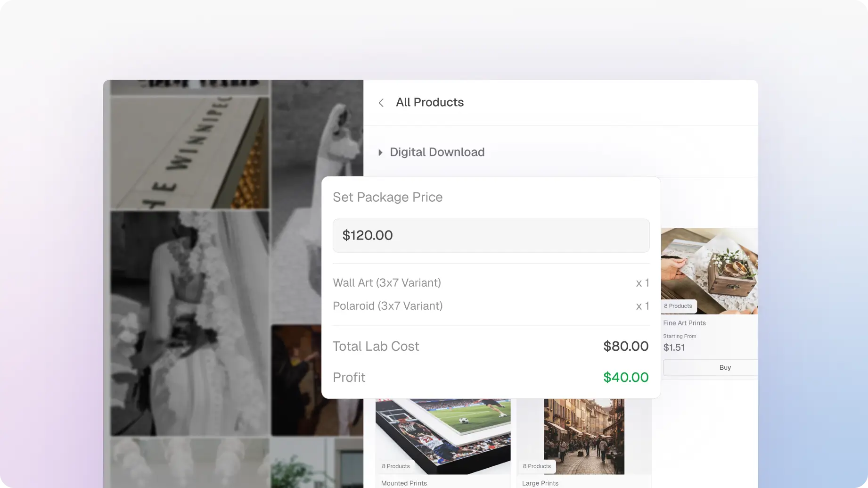Select the All Products heading
The height and width of the screenshot is (488, 868).
(x=430, y=102)
